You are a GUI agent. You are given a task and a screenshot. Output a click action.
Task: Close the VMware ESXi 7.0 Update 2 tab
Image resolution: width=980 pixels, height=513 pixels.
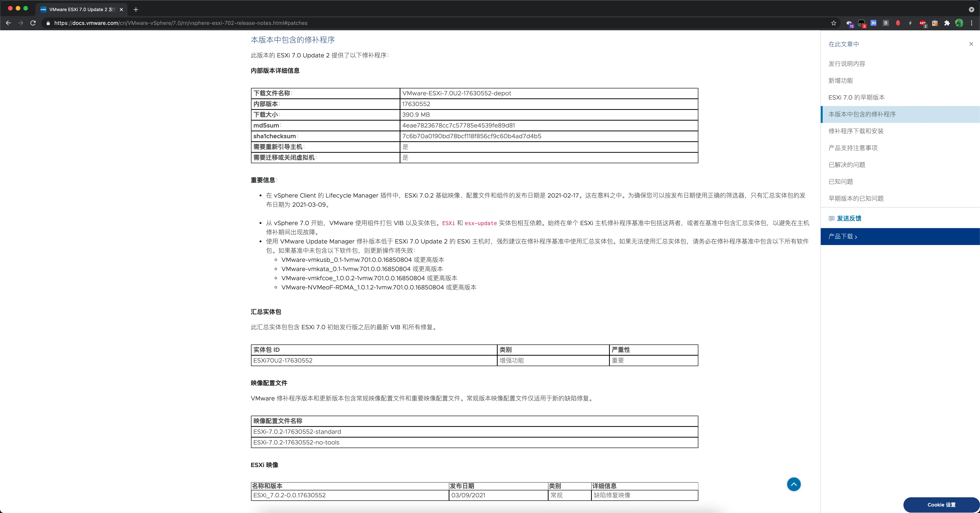(x=121, y=10)
